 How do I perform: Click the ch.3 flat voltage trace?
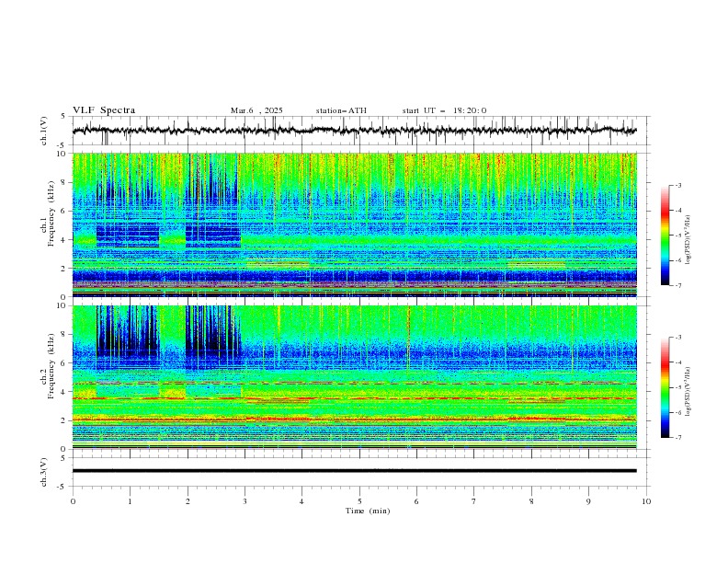pyautogui.click(x=355, y=471)
